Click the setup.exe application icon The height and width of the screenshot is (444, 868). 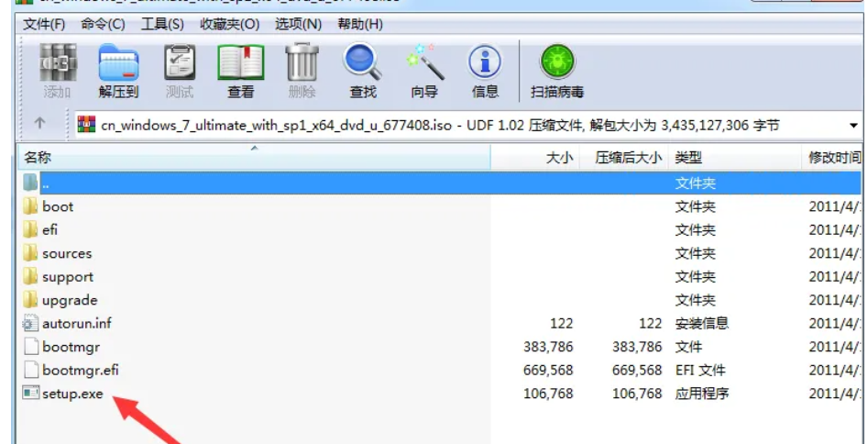point(31,394)
